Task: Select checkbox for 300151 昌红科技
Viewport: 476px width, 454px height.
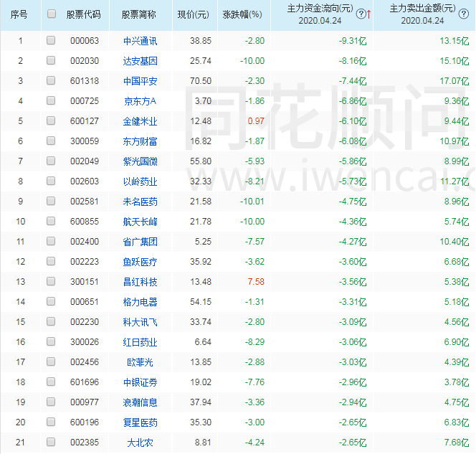Action: 51,281
